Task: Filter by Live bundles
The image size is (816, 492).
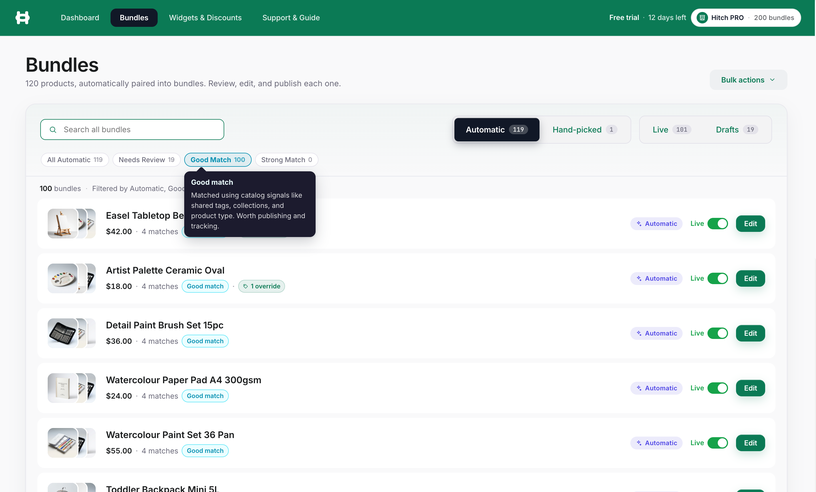Action: [x=671, y=130]
